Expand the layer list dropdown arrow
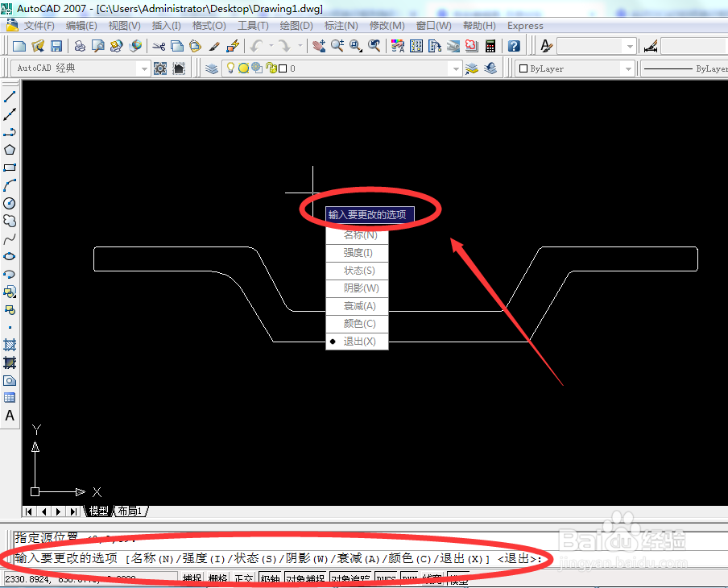 456,68
